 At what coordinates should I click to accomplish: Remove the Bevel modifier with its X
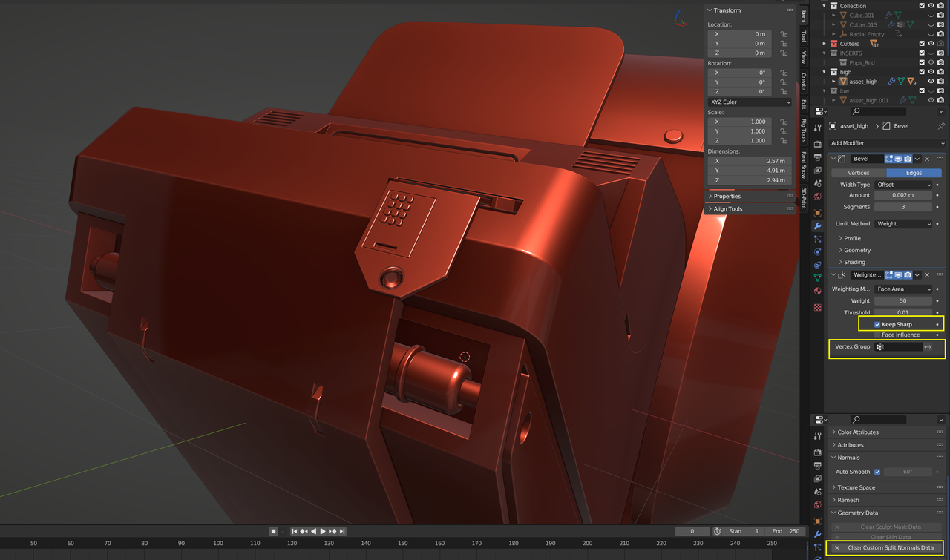coord(927,159)
